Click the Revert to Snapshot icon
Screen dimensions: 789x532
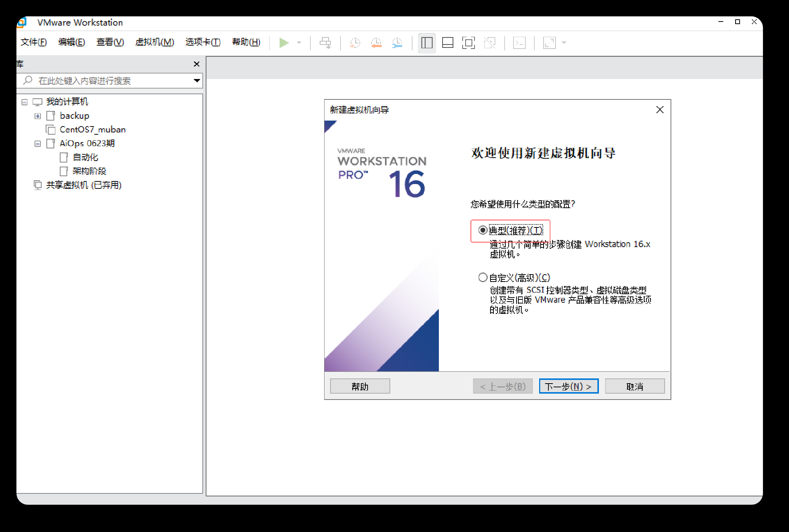click(x=376, y=43)
